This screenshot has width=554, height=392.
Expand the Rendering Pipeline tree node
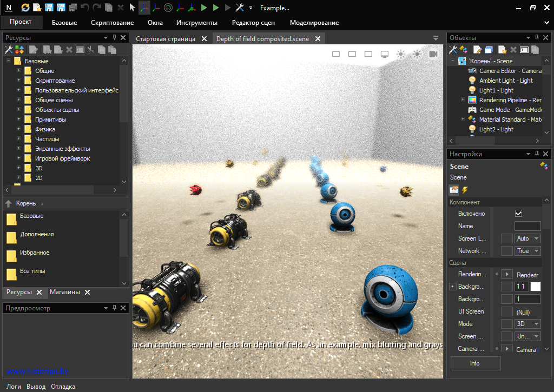click(463, 100)
